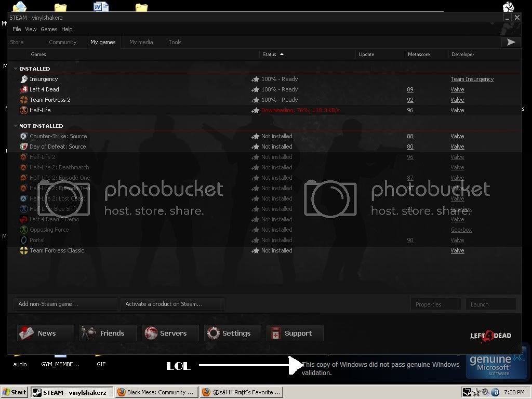Click the Left 4 Dead logo
This screenshot has height=399, width=532.
tap(490, 336)
